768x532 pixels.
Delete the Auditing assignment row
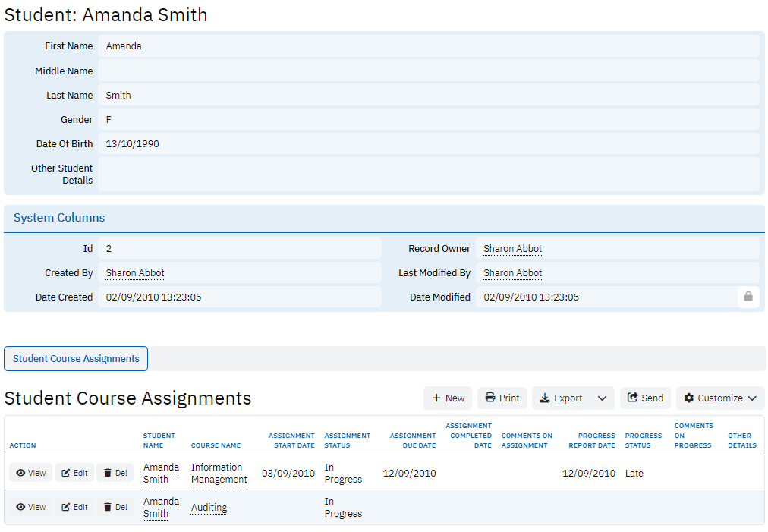coord(115,507)
